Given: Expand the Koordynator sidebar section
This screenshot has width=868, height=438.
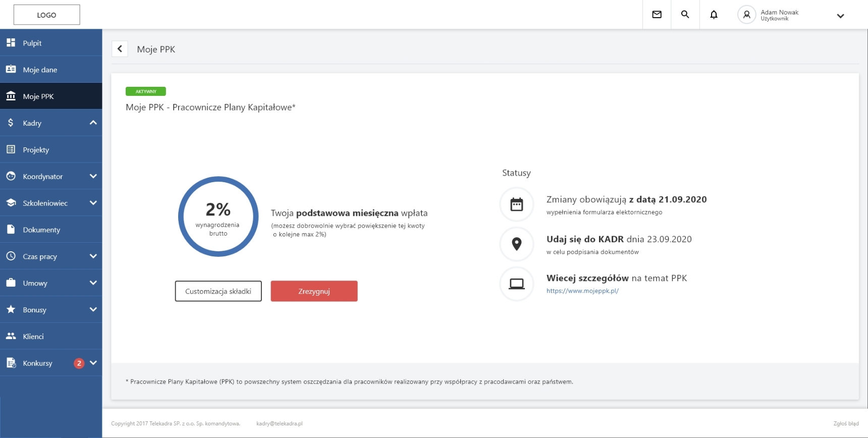Looking at the screenshot, I should (93, 176).
